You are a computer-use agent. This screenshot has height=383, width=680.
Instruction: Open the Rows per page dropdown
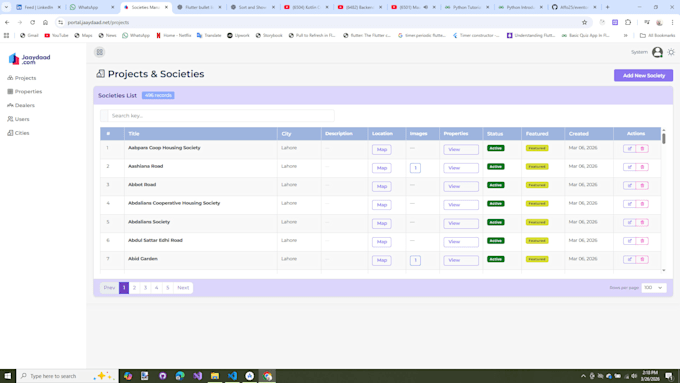pos(654,288)
